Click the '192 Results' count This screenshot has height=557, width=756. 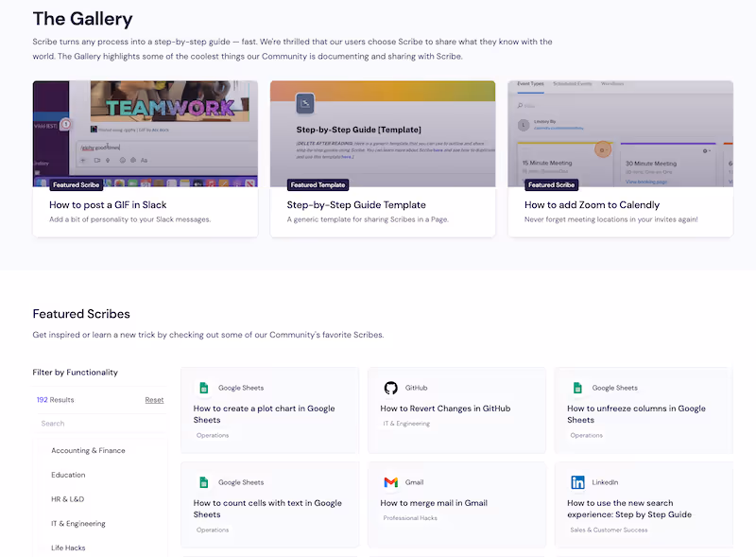click(x=56, y=400)
